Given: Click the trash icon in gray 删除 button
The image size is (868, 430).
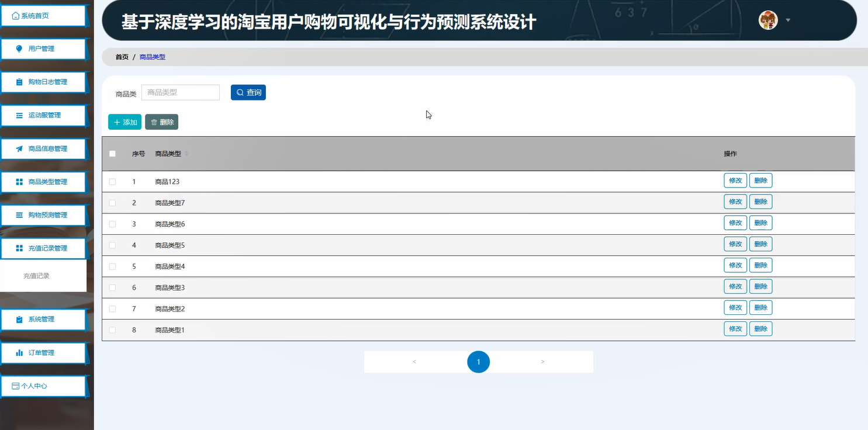Looking at the screenshot, I should point(154,122).
